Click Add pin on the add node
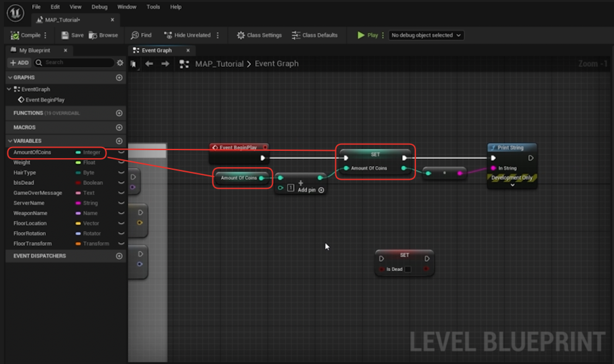The image size is (614, 364). point(311,190)
